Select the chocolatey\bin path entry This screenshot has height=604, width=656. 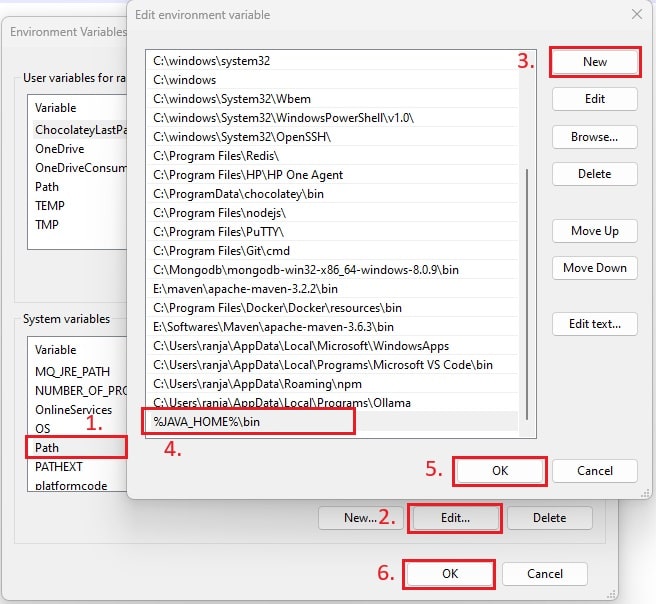click(x=332, y=194)
